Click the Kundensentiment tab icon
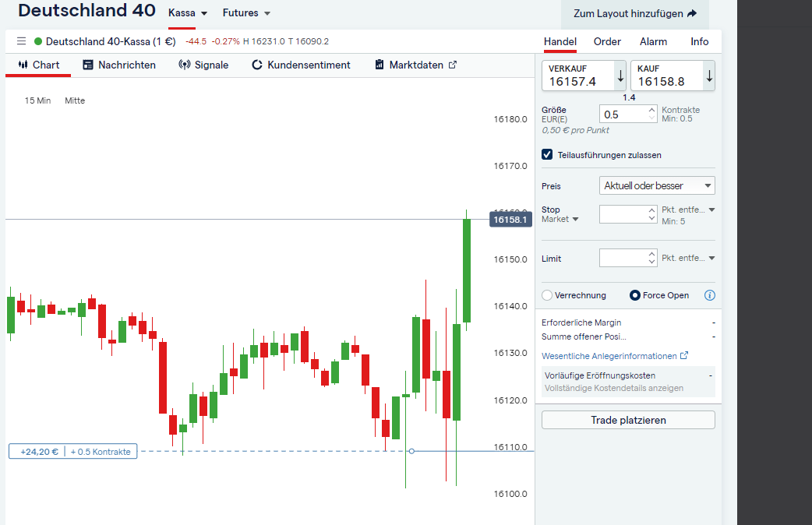This screenshot has width=812, height=525. [257, 65]
